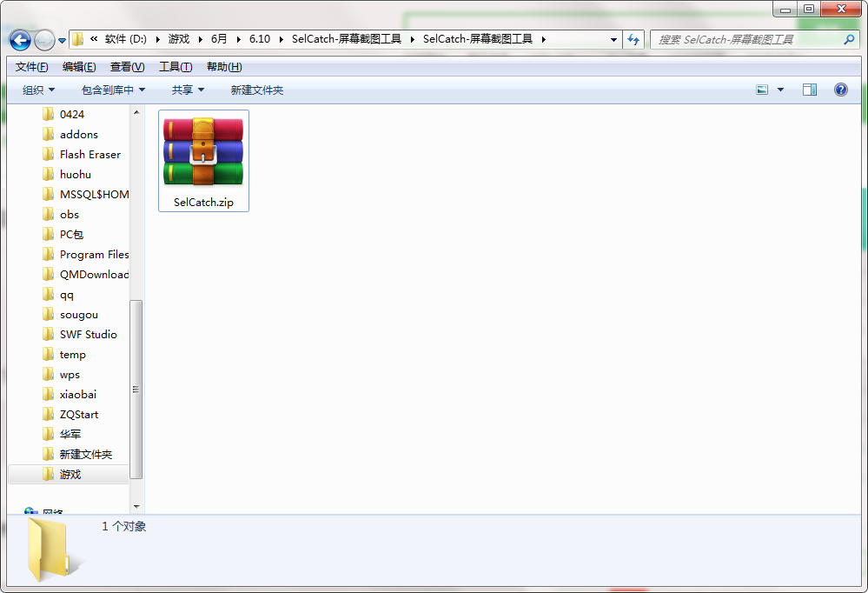Expand the 组织 dropdown

[x=38, y=90]
